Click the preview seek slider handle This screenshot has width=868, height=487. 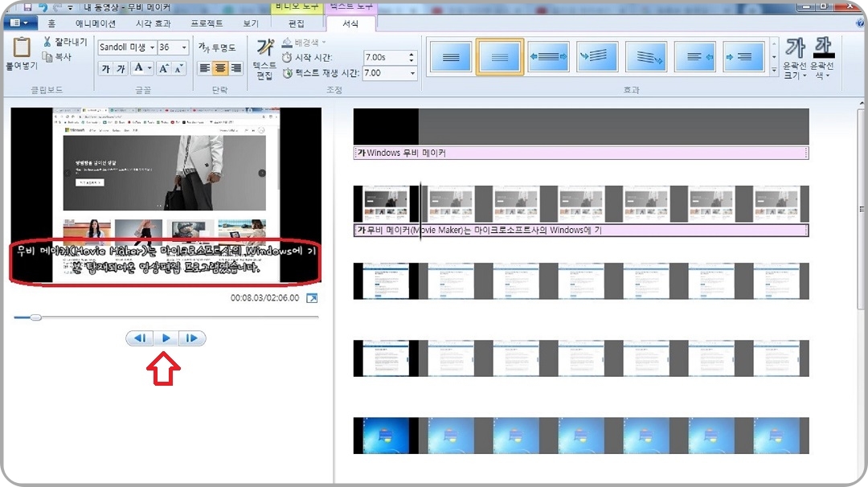pos(35,317)
